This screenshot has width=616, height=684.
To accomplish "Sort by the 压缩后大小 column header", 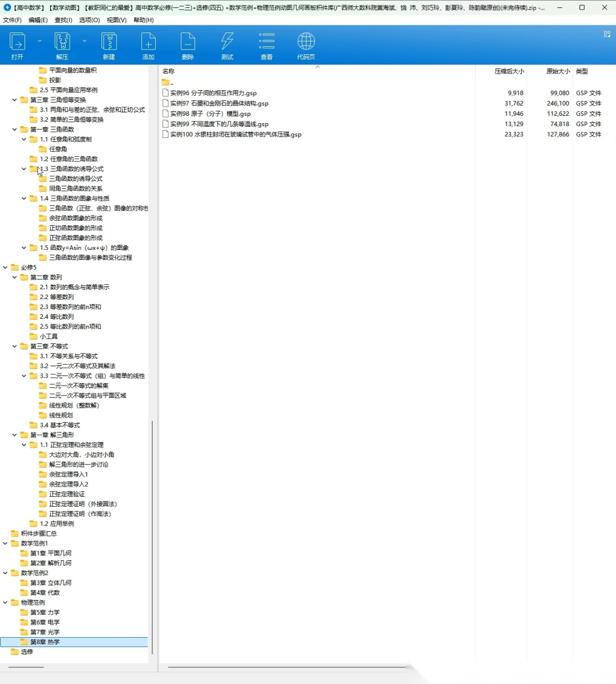I will [509, 71].
